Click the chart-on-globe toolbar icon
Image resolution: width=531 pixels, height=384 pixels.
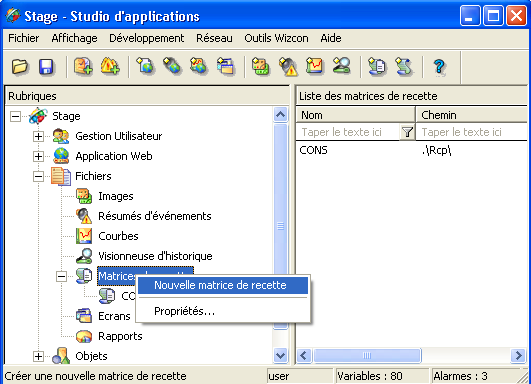(x=199, y=66)
